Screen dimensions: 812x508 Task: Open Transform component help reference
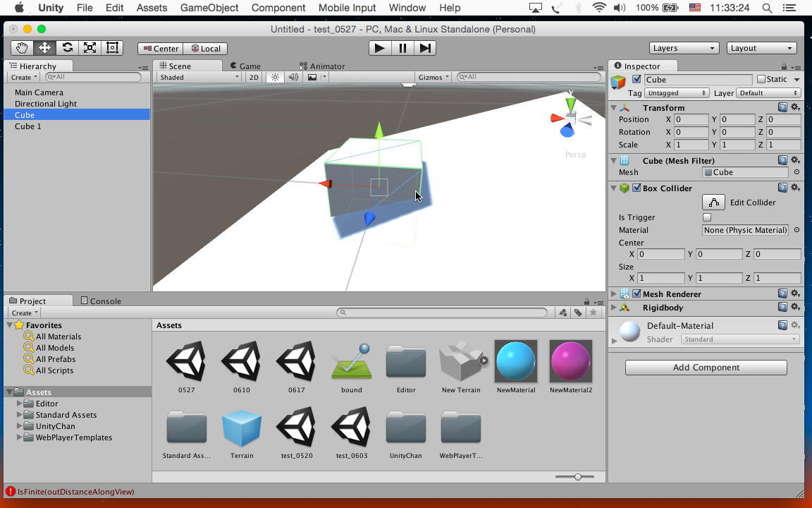[782, 107]
